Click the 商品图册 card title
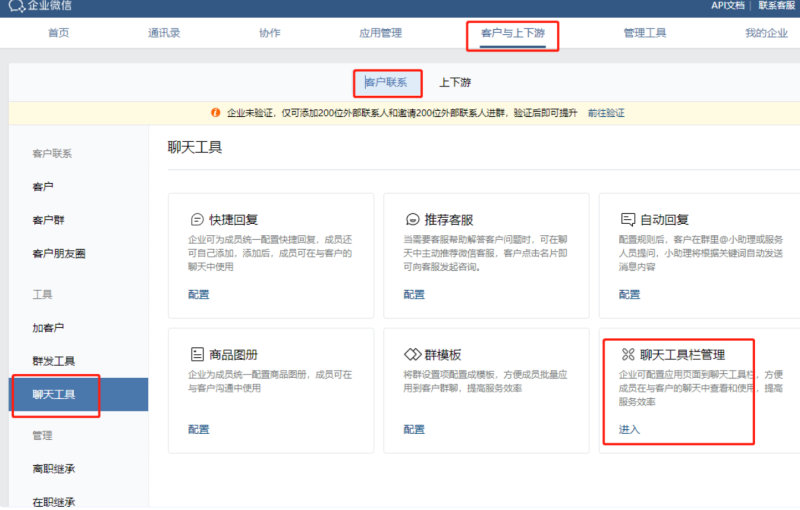 pos(233,354)
